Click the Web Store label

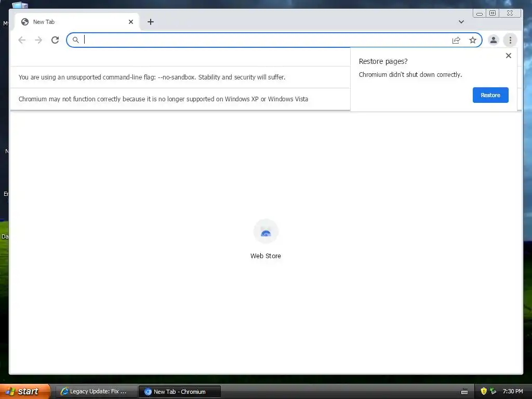pyautogui.click(x=265, y=256)
